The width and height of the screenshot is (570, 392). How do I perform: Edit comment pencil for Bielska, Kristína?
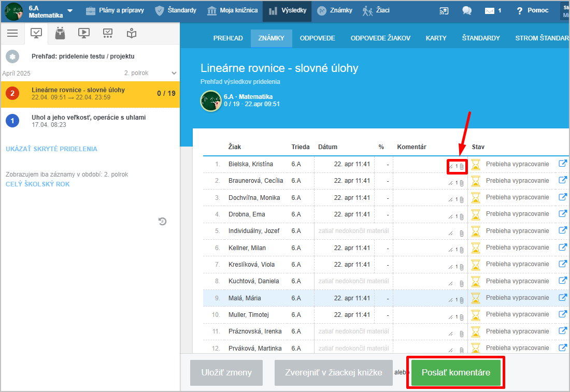pos(451,167)
